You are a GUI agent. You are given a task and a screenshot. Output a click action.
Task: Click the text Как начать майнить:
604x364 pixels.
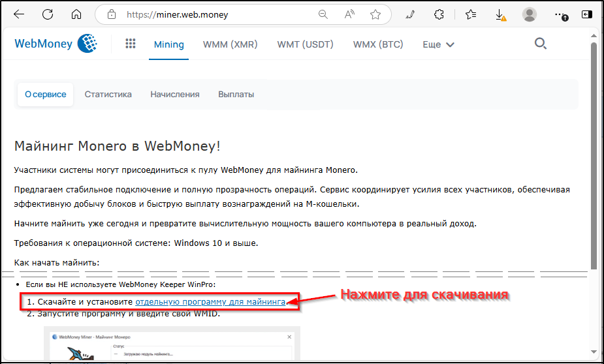pyautogui.click(x=57, y=263)
